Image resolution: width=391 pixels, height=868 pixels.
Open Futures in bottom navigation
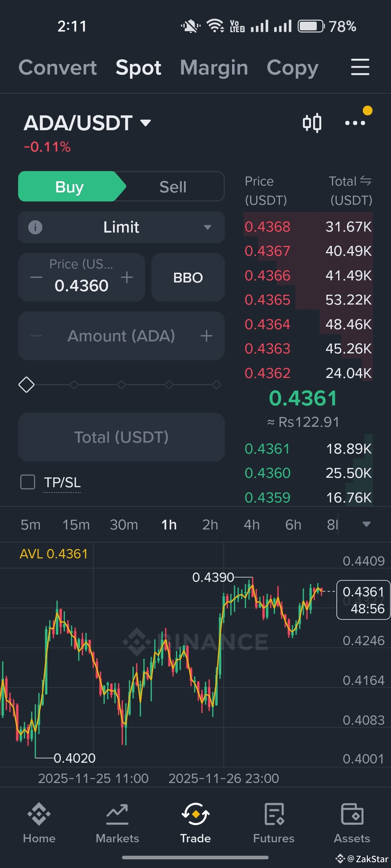[x=274, y=823]
